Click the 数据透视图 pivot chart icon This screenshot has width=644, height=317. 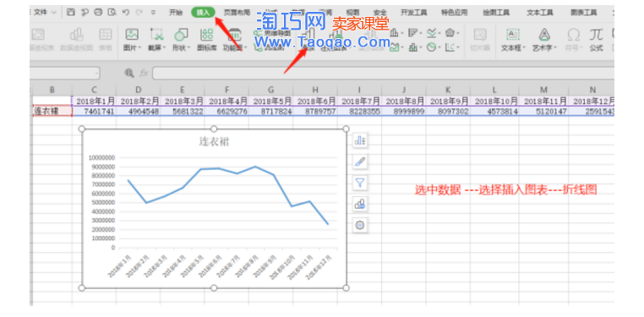(76, 35)
